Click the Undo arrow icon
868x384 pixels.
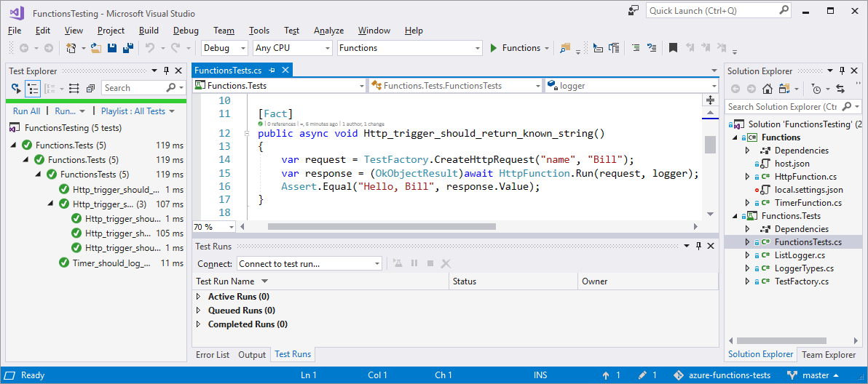tap(149, 48)
